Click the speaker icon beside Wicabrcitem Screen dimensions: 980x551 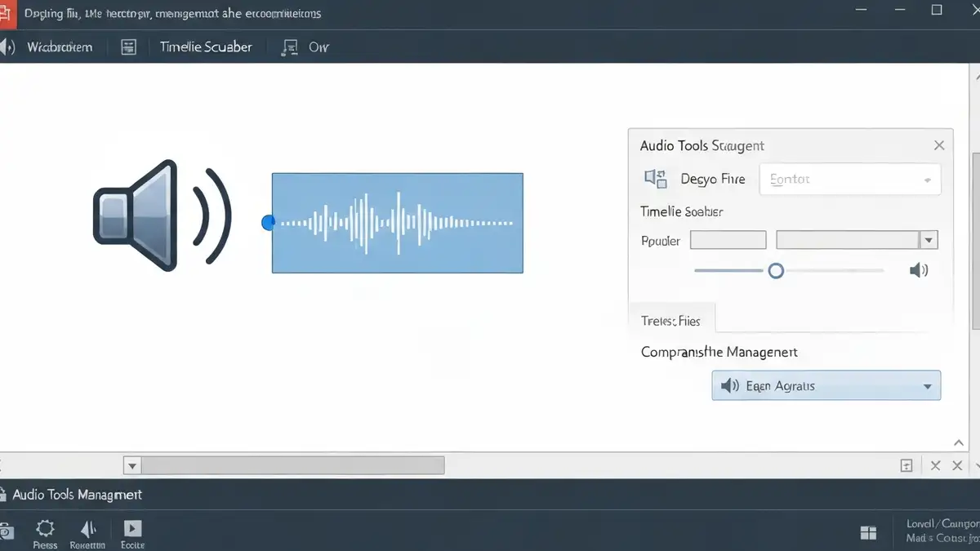pos(6,47)
